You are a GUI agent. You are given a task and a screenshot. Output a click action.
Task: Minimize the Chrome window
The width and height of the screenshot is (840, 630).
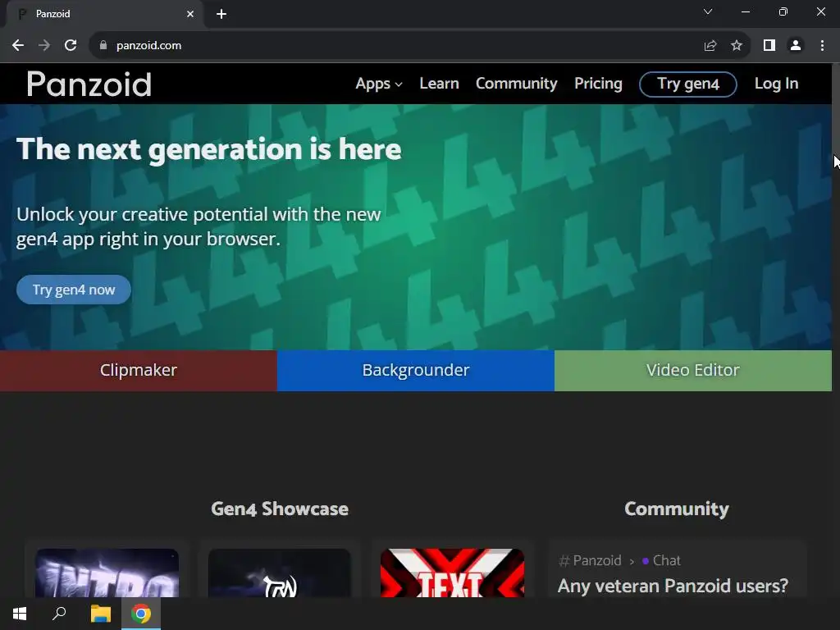745,11
